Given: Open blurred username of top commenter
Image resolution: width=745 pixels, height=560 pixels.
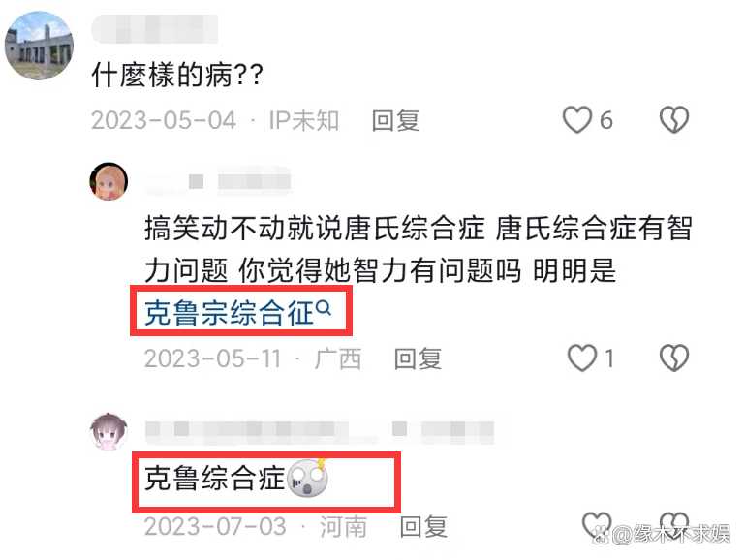Looking at the screenshot, I should coord(155,29).
